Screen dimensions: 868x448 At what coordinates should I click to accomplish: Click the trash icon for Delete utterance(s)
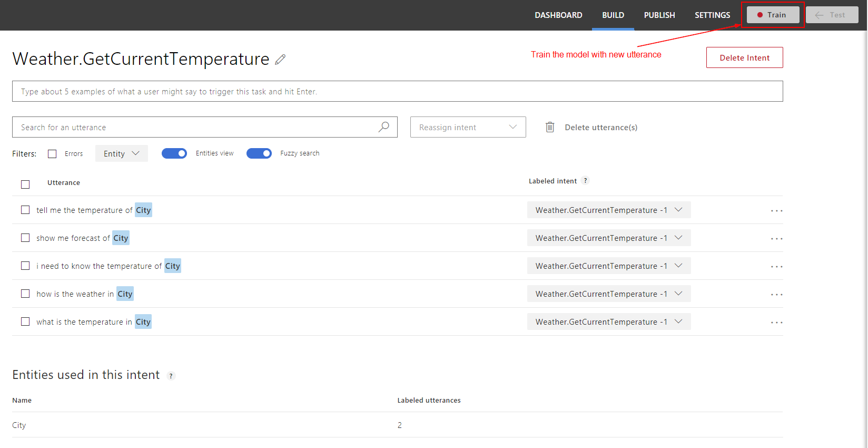[x=550, y=127]
